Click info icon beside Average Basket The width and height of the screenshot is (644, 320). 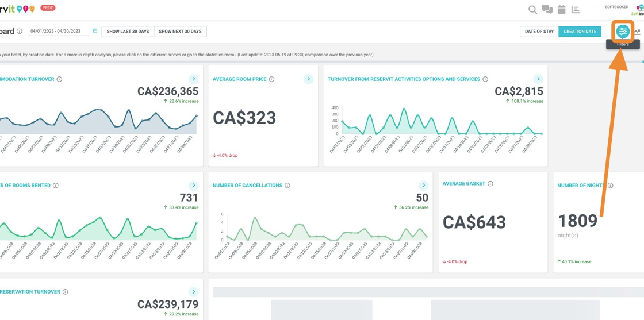(490, 184)
